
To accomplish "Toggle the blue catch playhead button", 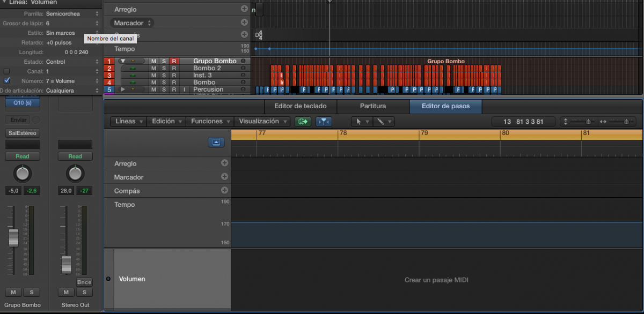I will click(x=324, y=122).
